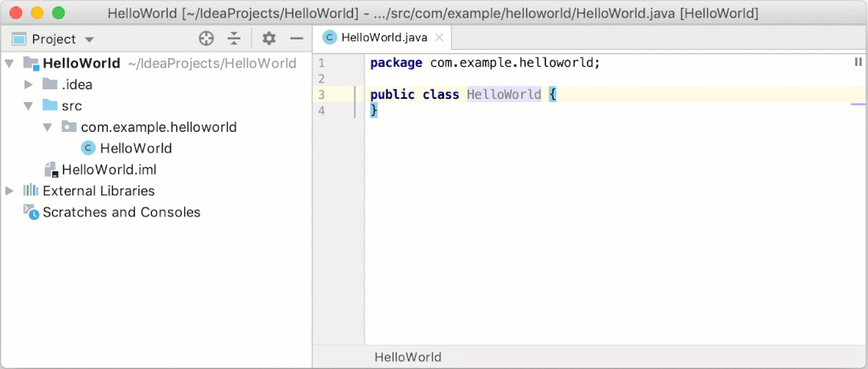The width and height of the screenshot is (868, 369).
Task: Click the Scratches and Consoles icon
Action: coord(31,212)
